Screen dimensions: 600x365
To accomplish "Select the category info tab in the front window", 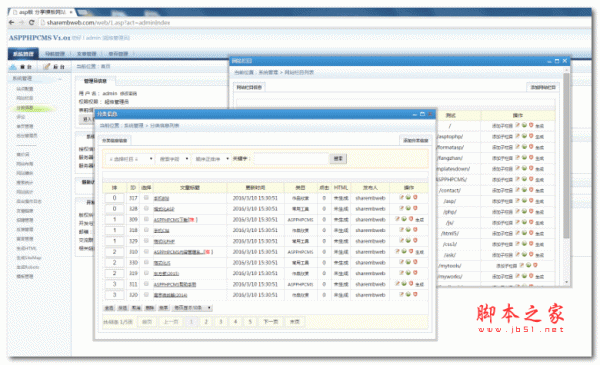I will click(x=114, y=140).
